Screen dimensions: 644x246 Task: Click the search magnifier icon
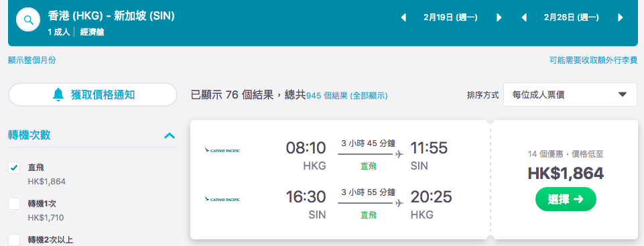point(28,19)
